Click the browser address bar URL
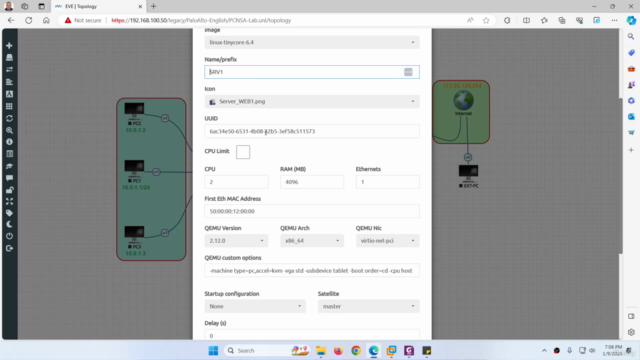This screenshot has width=640, height=360. [x=201, y=20]
